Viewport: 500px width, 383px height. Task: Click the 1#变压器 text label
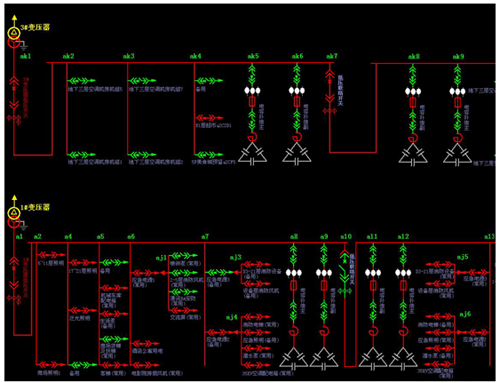(35, 207)
